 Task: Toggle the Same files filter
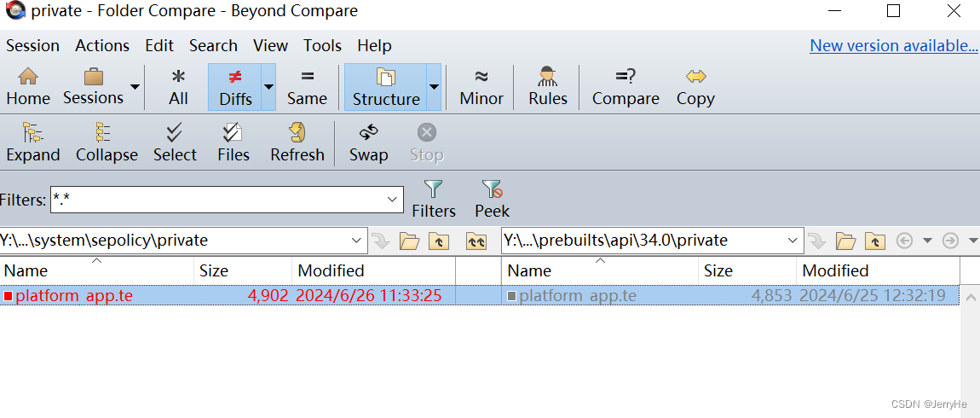pos(307,87)
